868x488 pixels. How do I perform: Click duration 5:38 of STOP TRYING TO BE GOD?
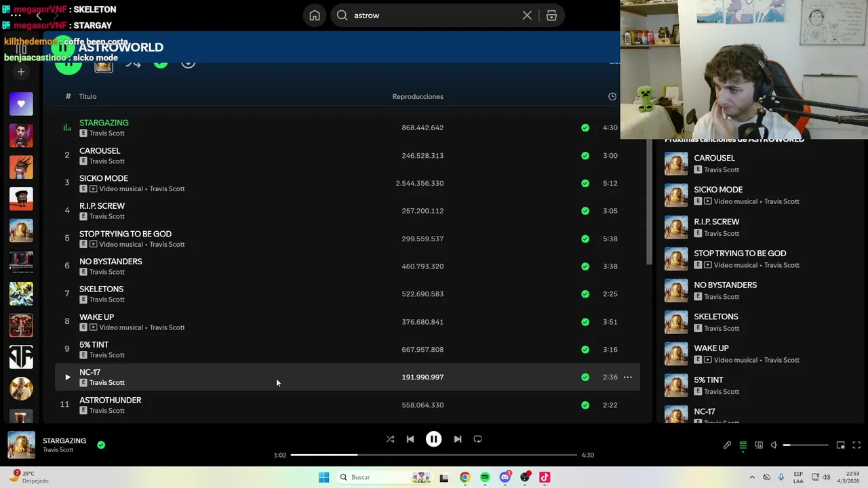pyautogui.click(x=610, y=239)
